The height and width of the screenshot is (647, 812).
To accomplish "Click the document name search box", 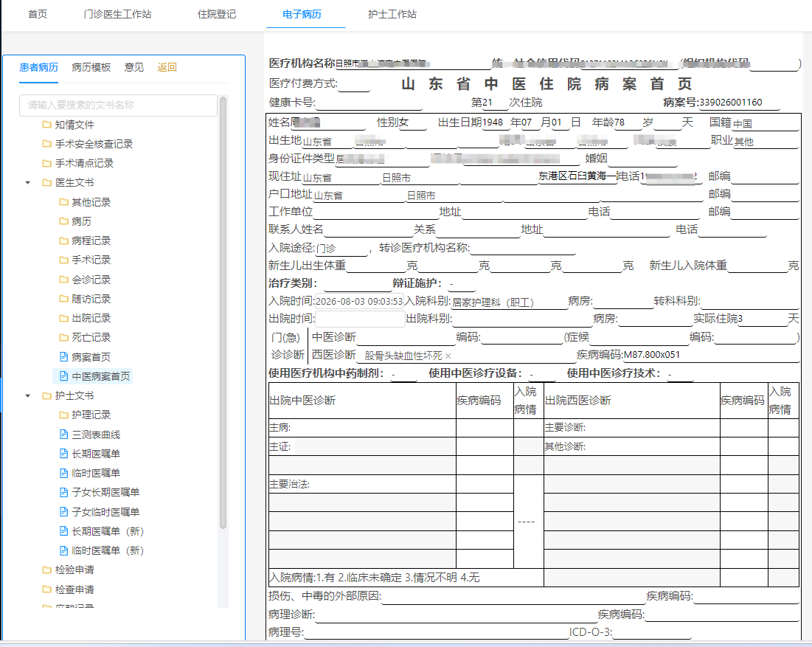I will 118,105.
